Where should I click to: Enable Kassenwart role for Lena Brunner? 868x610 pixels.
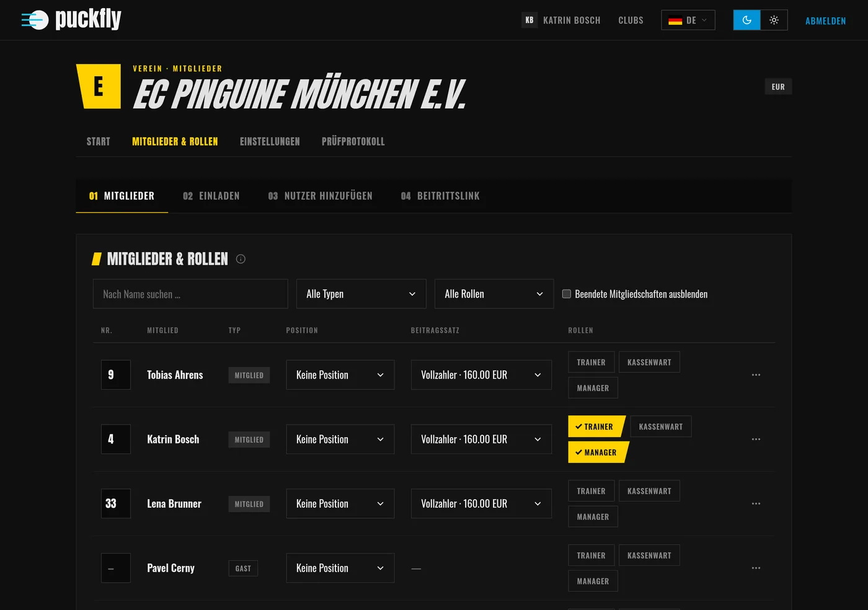pos(649,491)
